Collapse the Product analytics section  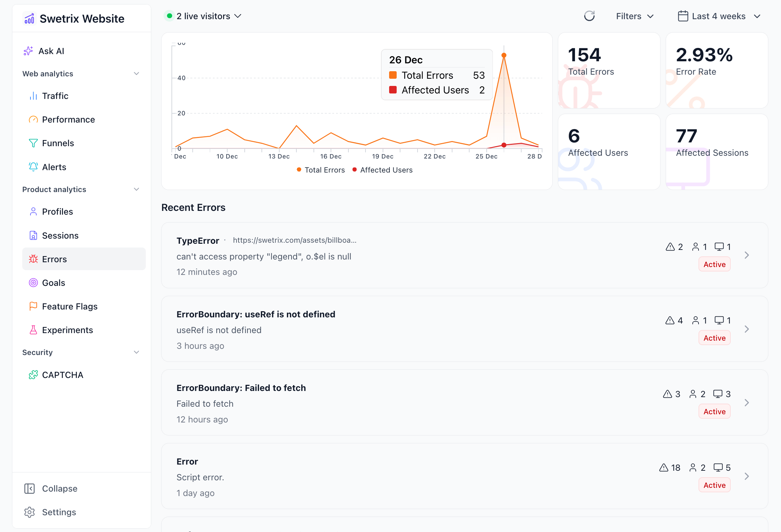click(137, 189)
